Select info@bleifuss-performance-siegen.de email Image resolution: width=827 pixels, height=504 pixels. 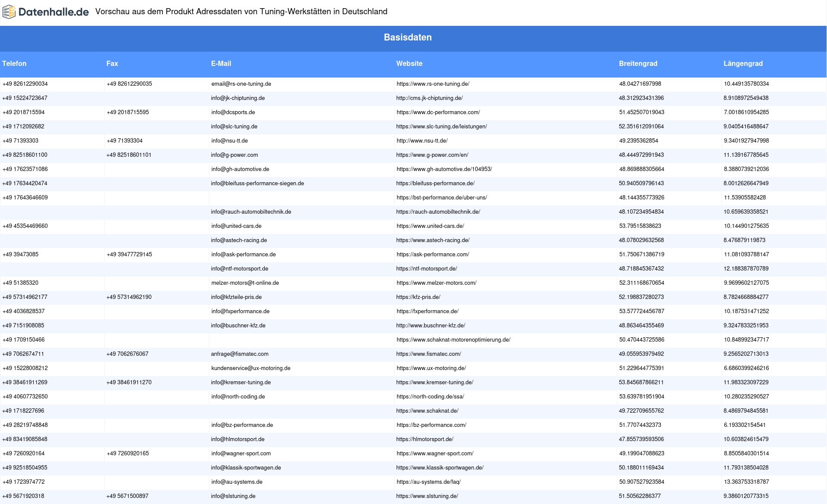(258, 184)
